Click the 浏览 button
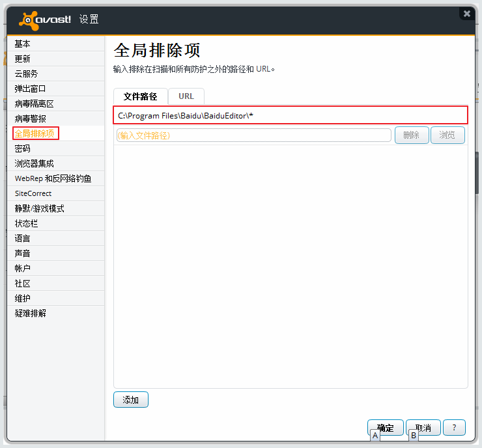The height and width of the screenshot is (448, 482). pyautogui.click(x=447, y=135)
